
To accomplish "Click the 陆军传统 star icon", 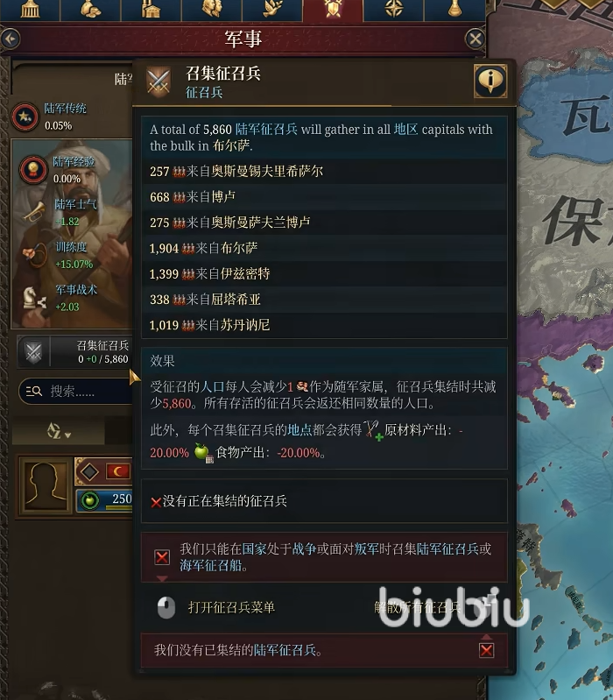I will (25, 117).
